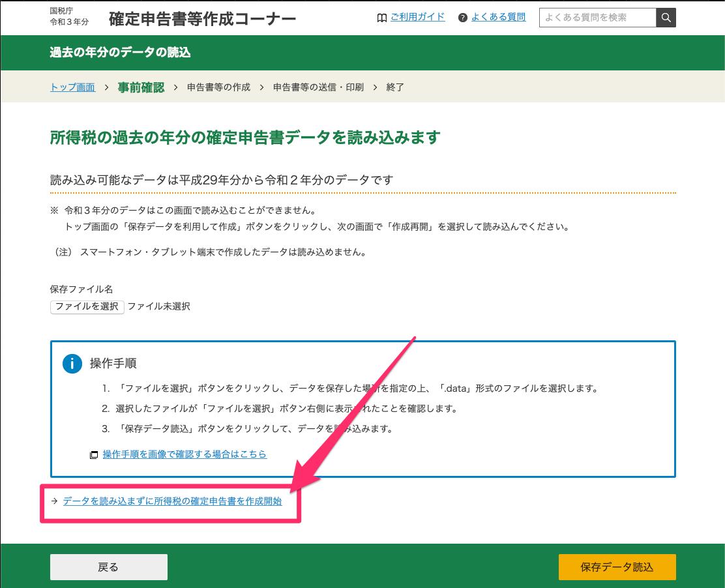Open the ご利用ガイド link
725x588 pixels.
pos(417,17)
